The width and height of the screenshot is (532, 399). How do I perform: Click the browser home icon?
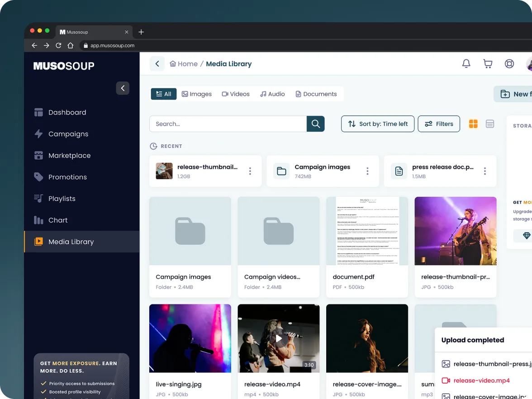(71, 45)
